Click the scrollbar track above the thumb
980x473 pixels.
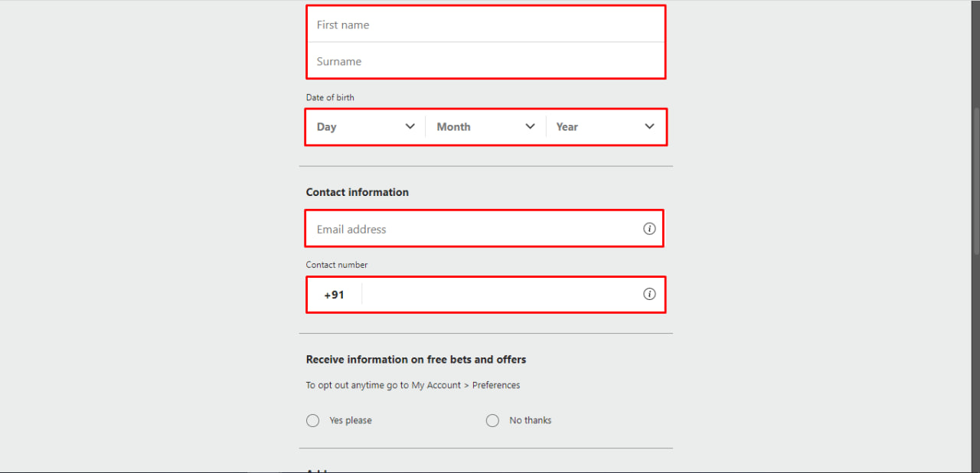pyautogui.click(x=975, y=54)
